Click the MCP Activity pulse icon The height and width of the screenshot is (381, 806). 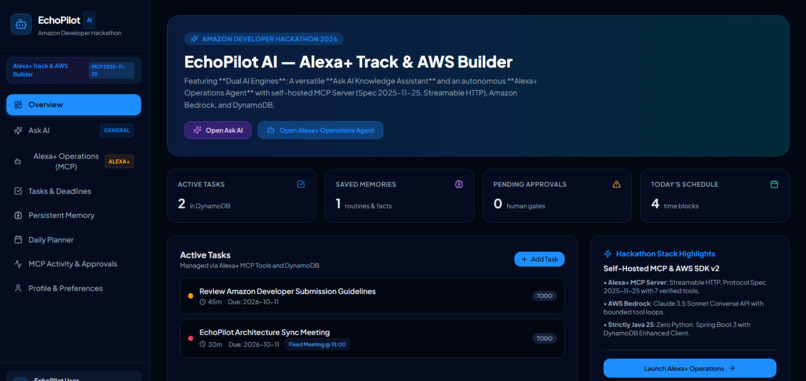18,264
